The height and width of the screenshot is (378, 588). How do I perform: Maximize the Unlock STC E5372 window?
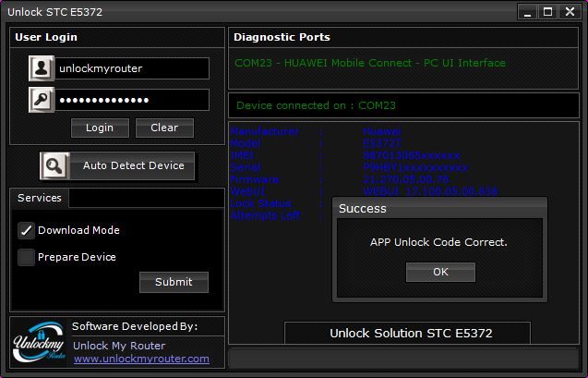(548, 12)
